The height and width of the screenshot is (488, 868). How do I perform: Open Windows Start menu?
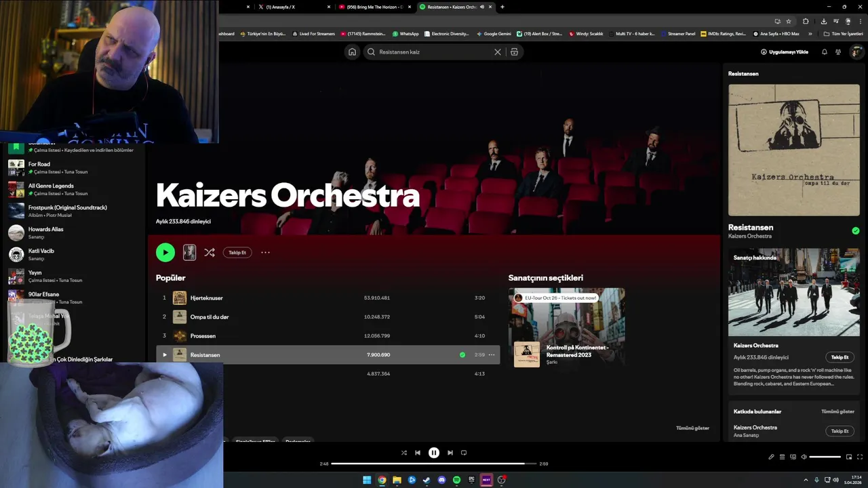coord(367,480)
